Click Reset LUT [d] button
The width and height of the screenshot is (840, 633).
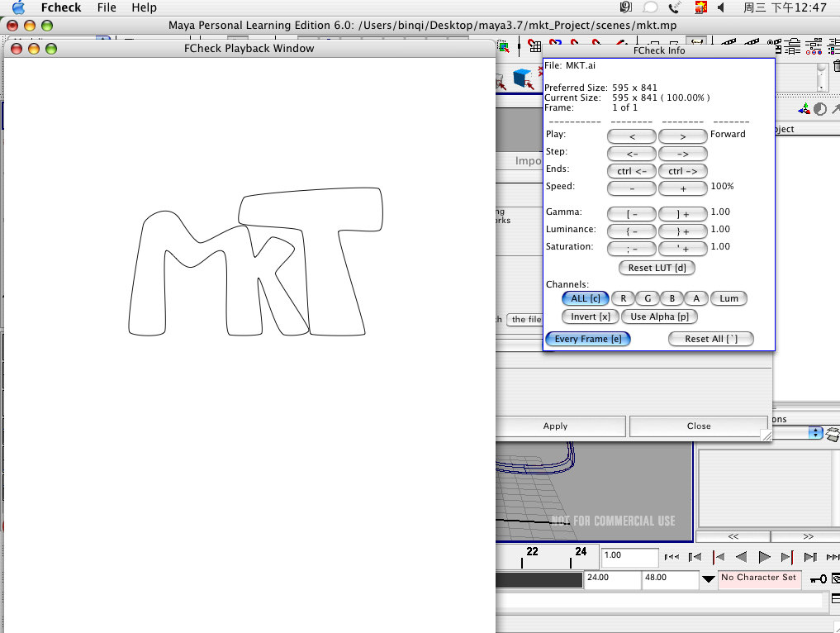coord(657,268)
